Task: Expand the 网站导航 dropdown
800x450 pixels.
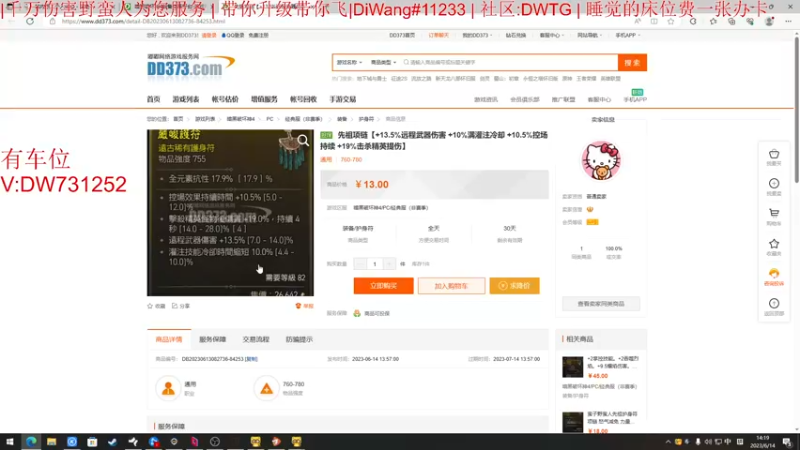Action: (589, 35)
